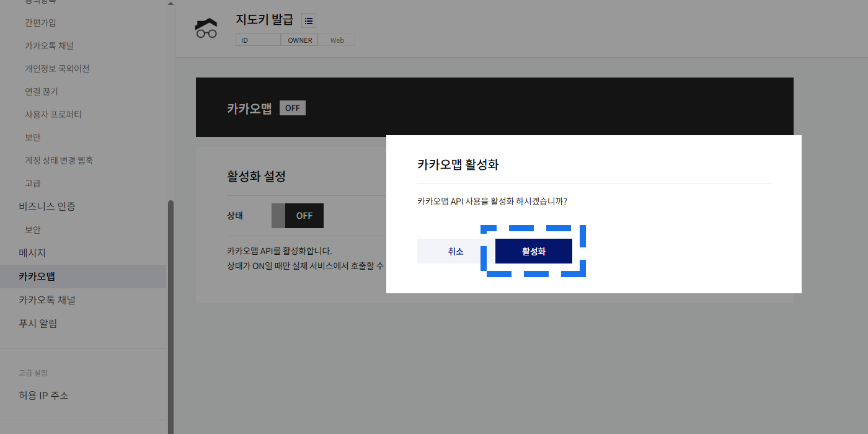Click the OWNER badge
Image resolution: width=868 pixels, height=434 pixels.
click(300, 40)
